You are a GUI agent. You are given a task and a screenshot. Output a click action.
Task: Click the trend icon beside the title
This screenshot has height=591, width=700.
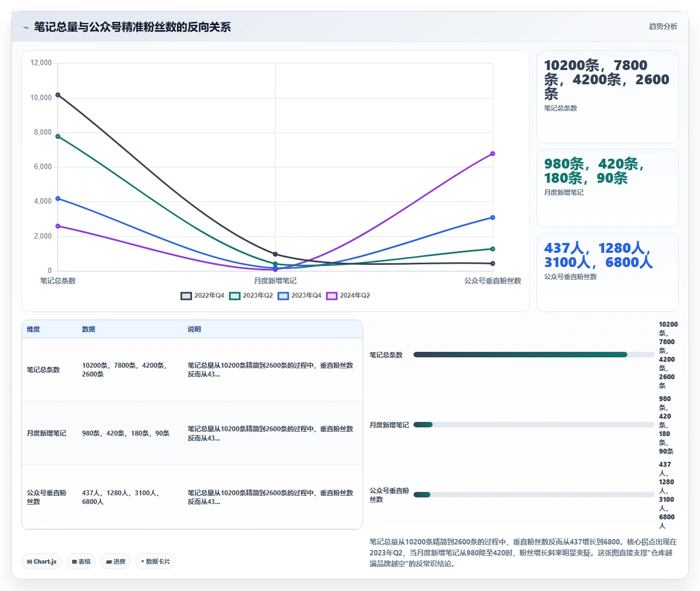26,27
